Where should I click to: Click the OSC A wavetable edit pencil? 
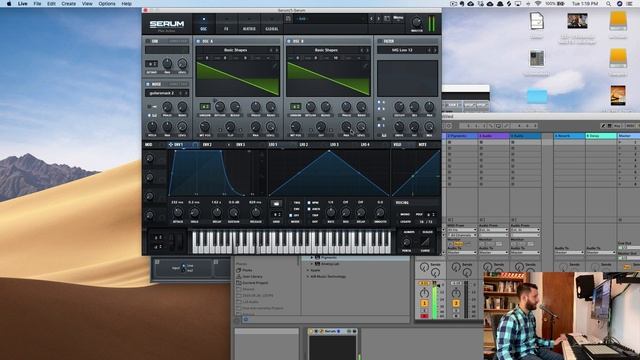275,66
